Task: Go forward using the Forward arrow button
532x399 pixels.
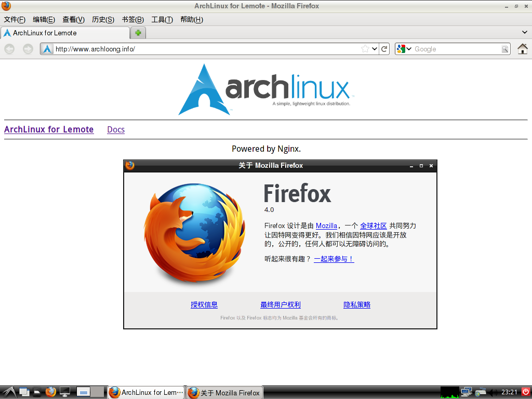Action: coord(28,49)
